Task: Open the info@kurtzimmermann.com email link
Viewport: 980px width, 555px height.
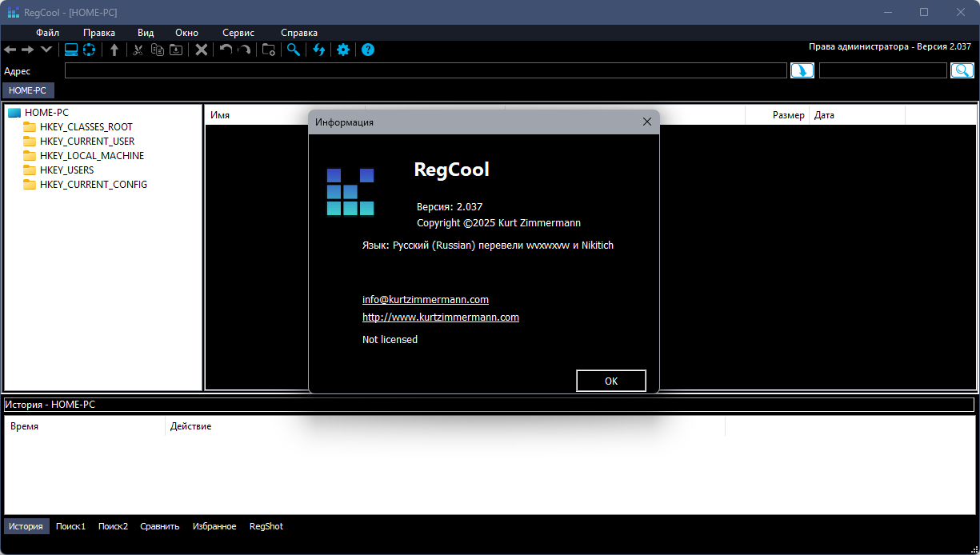Action: (x=425, y=300)
